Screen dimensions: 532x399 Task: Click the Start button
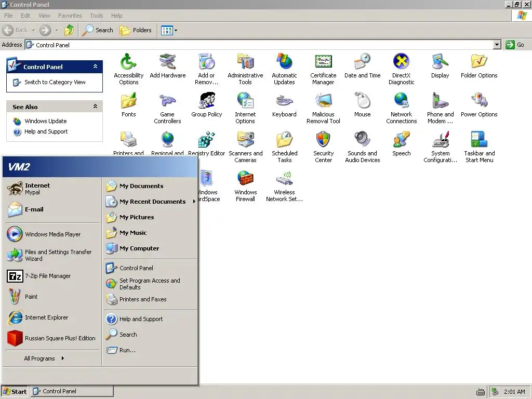pyautogui.click(x=15, y=392)
